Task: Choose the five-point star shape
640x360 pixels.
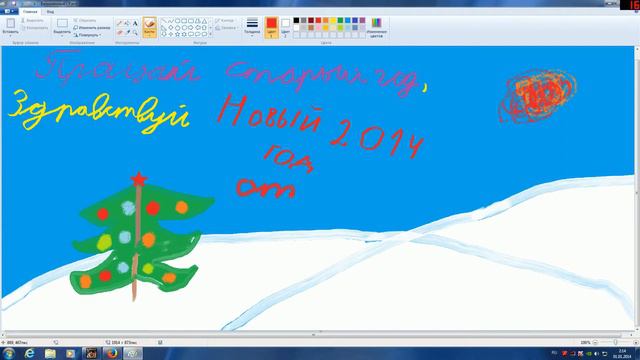Action: [x=177, y=34]
